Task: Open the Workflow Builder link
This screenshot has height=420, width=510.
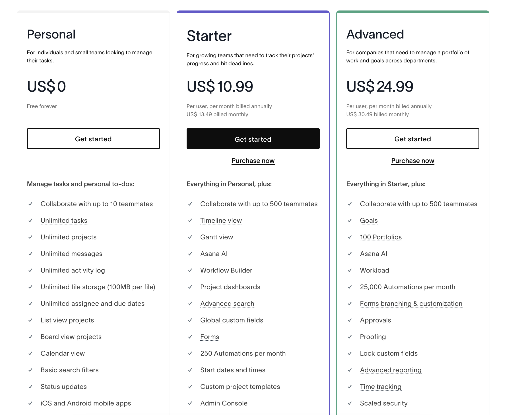Action: [x=226, y=270]
